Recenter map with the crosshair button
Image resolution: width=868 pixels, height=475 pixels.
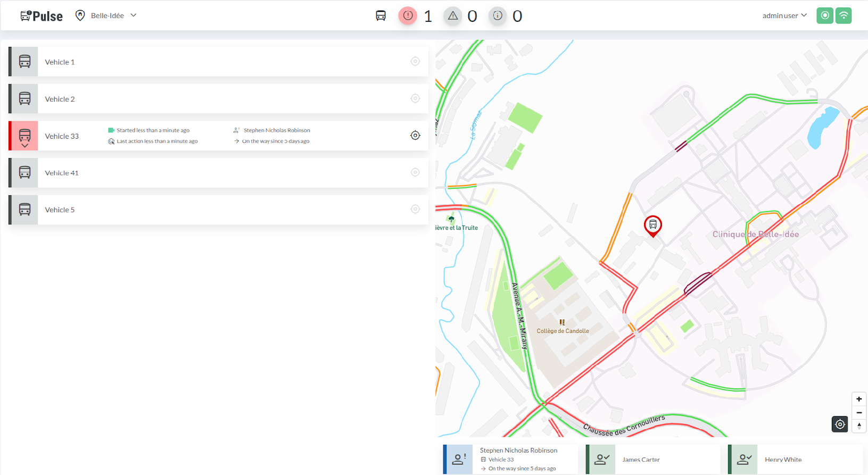(839, 424)
